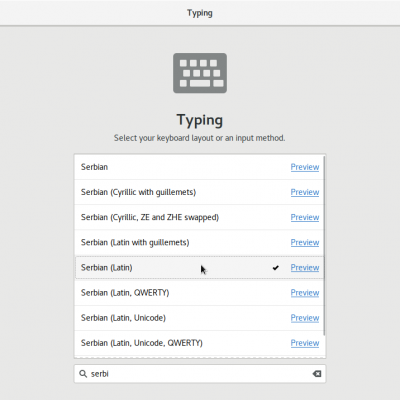This screenshot has height=400, width=400.
Task: Choose Serbian (Cyrillic, ZE and ZHE swapped)
Action: pos(199,217)
